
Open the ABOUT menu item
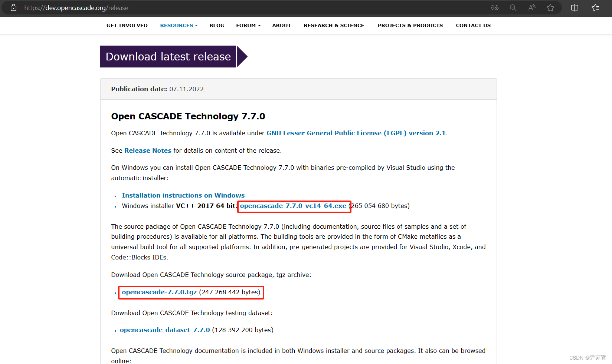tap(281, 25)
